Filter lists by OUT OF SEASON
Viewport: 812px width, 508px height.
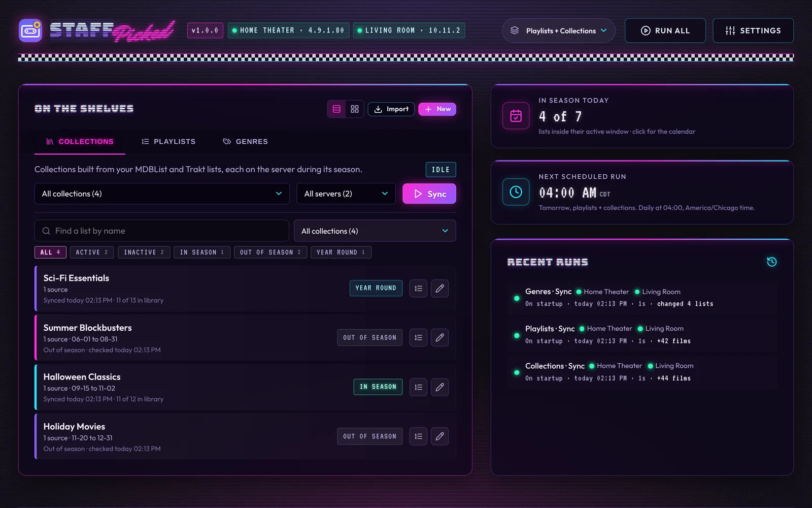click(270, 252)
